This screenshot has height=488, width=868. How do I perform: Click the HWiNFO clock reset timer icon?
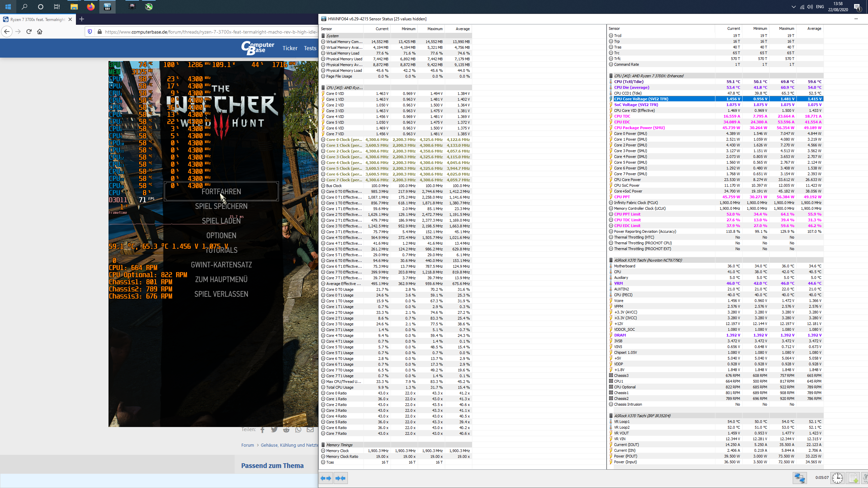pos(837,478)
